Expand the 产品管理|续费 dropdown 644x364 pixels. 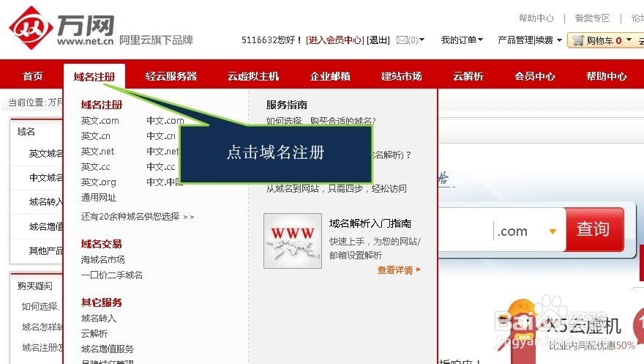529,40
